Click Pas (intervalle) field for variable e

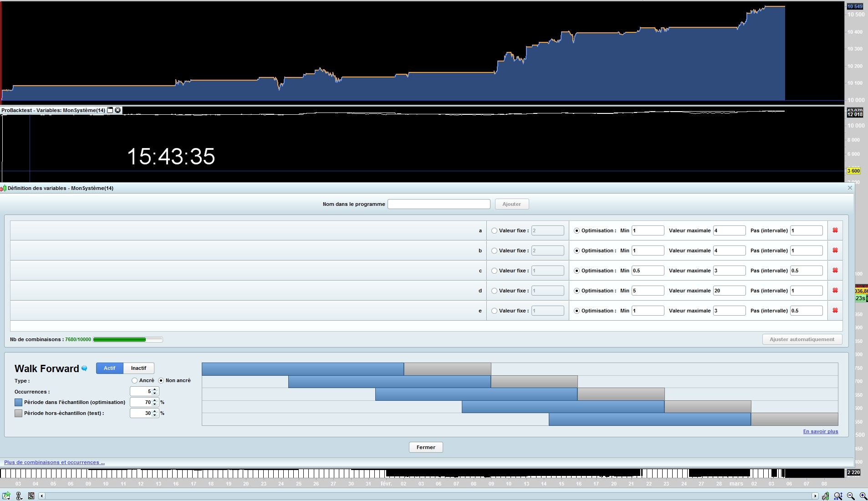click(x=807, y=311)
